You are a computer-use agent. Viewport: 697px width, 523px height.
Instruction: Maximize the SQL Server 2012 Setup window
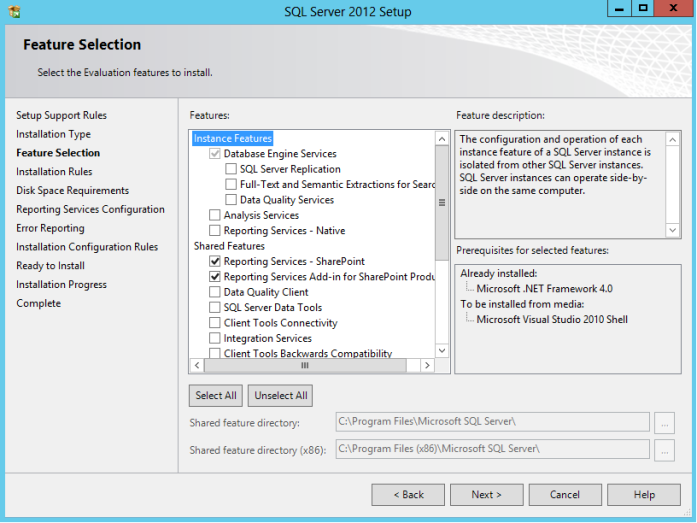(x=643, y=8)
